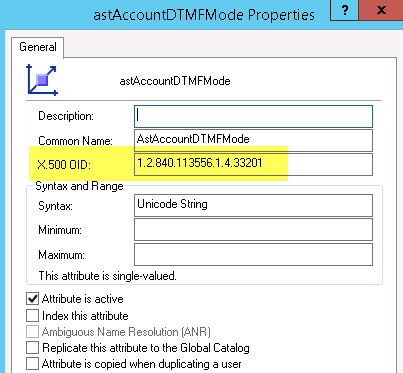Click the Help question mark button
This screenshot has width=403, height=373.
[x=344, y=10]
